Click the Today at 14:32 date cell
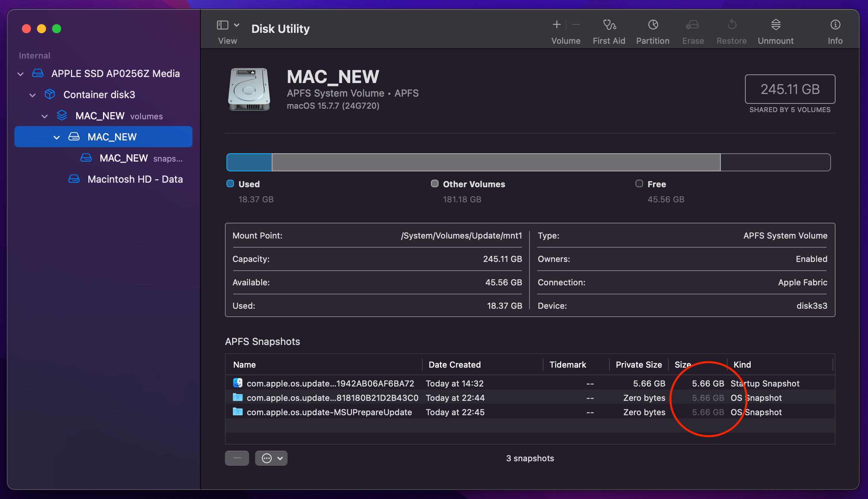The image size is (868, 499). 455,383
